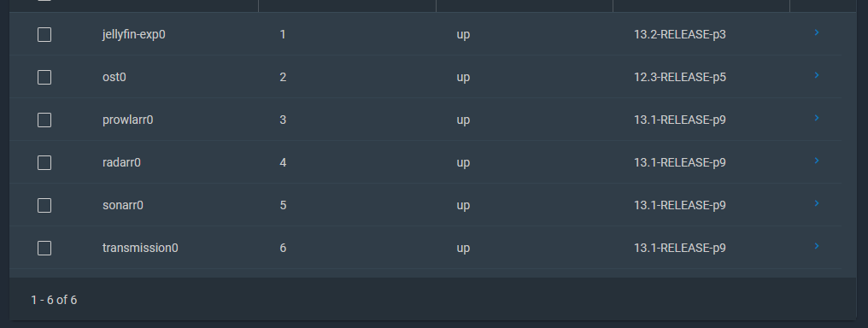Click the jellyfin-exp0 jail name
Screen dimensions: 868x328
(x=134, y=35)
